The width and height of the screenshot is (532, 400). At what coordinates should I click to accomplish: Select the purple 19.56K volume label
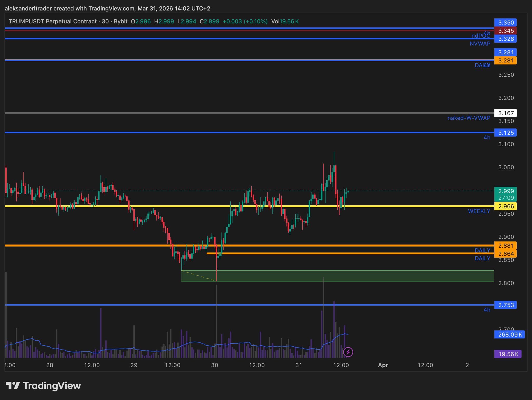click(x=508, y=354)
